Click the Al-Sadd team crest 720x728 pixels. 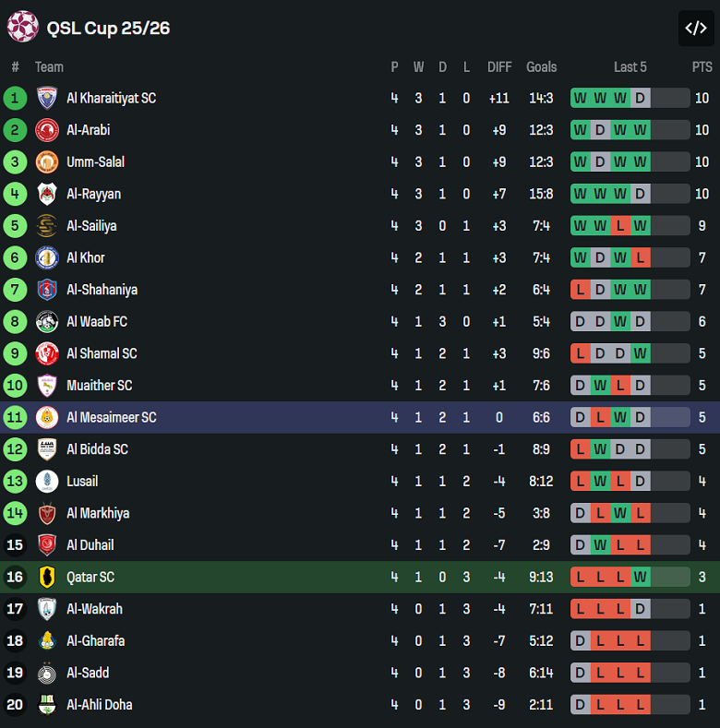point(47,674)
